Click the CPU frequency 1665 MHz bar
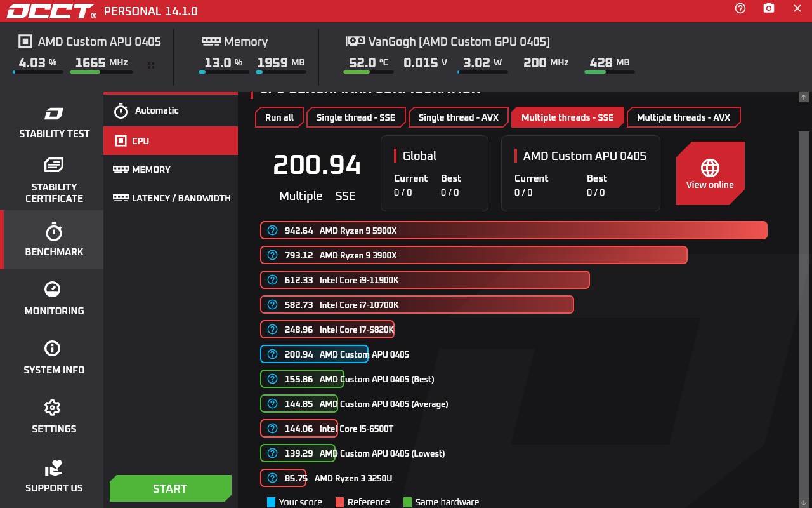812x508 pixels. point(101,72)
